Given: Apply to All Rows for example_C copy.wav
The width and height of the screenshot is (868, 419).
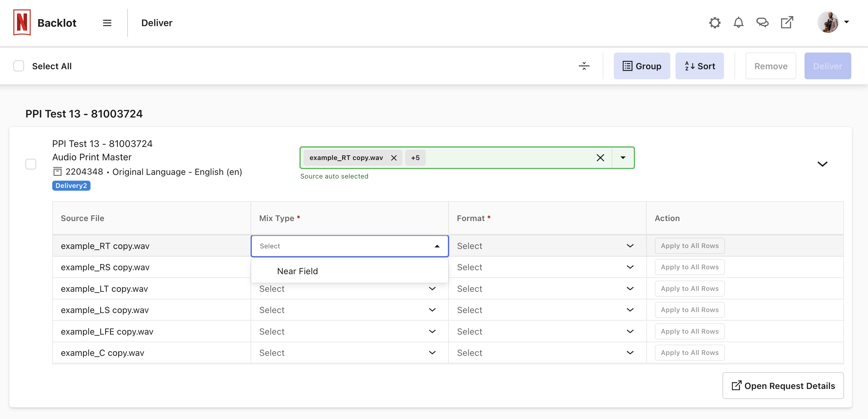Looking at the screenshot, I should (x=689, y=353).
